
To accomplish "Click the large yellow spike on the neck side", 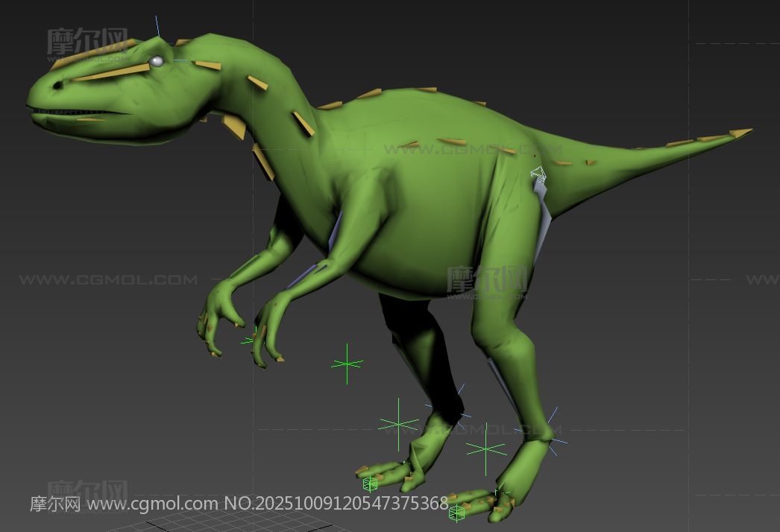I will click(303, 123).
